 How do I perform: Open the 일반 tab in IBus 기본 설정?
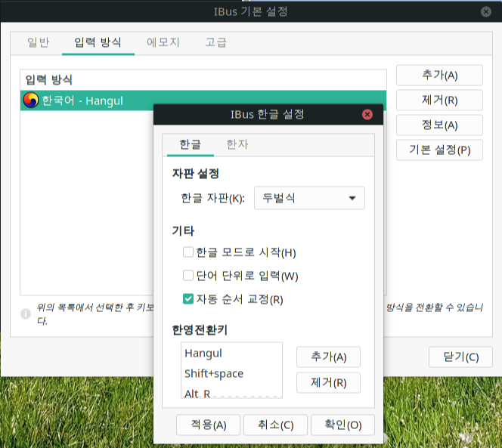click(38, 42)
